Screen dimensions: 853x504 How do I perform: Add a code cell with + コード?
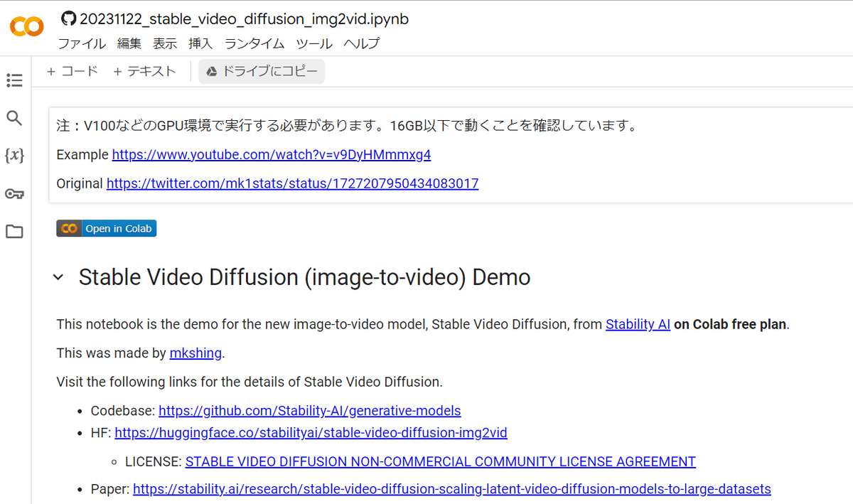[73, 71]
